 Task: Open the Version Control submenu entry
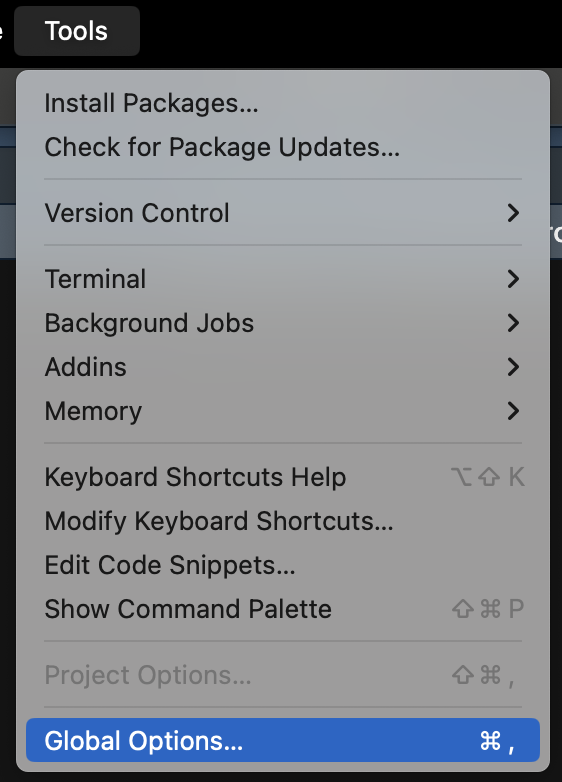(283, 213)
